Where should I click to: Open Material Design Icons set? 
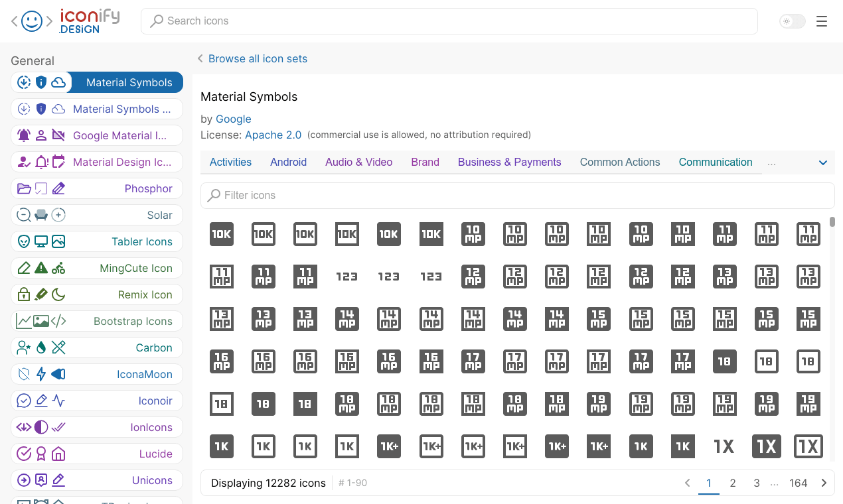click(x=97, y=162)
